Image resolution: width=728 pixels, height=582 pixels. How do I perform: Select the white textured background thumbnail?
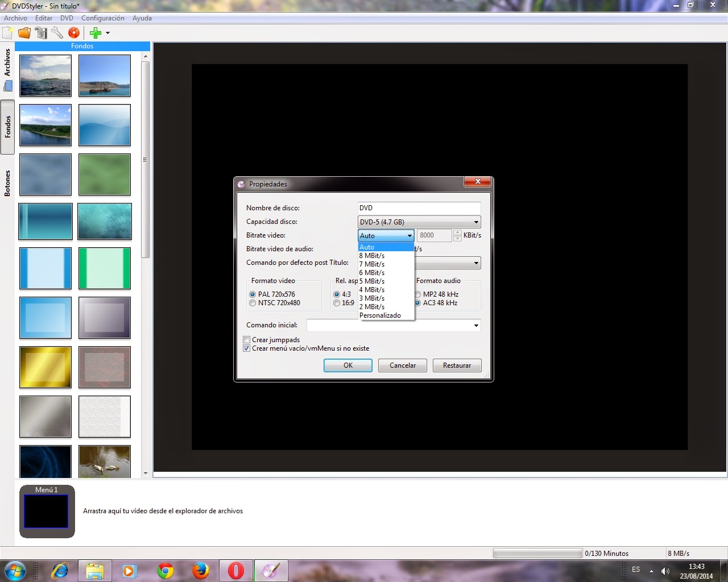click(x=105, y=417)
